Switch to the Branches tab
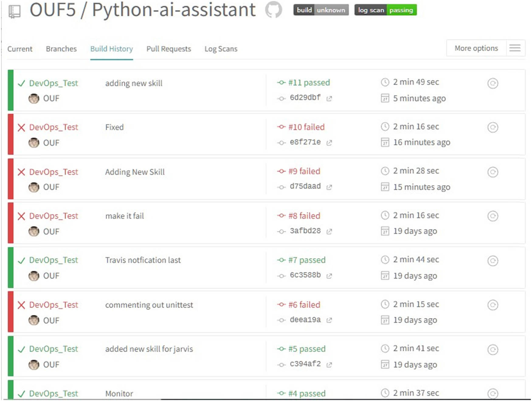The width and height of the screenshot is (532, 401). [x=61, y=49]
